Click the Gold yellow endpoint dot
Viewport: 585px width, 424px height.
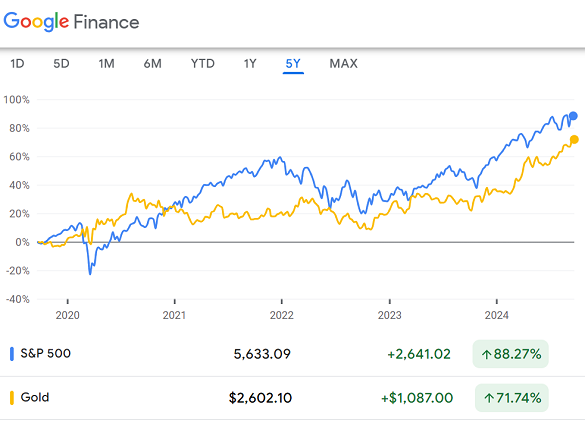(x=574, y=140)
